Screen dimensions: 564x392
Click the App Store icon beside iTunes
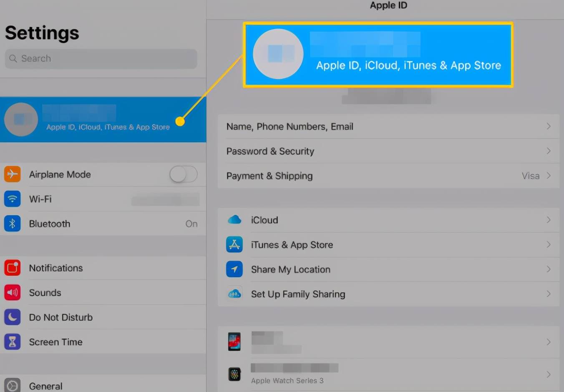point(234,244)
